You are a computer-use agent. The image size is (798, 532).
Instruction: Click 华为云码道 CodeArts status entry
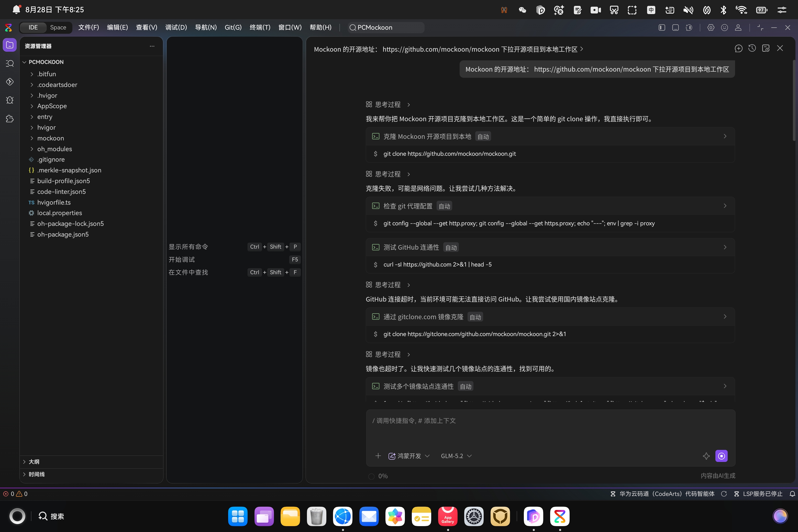[662, 494]
